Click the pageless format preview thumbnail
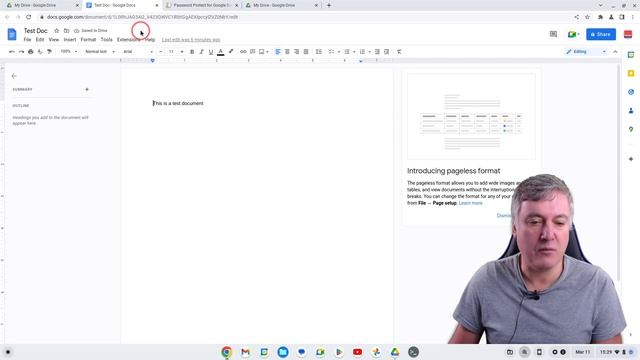Image resolution: width=640 pixels, height=360 pixels. coord(471,116)
